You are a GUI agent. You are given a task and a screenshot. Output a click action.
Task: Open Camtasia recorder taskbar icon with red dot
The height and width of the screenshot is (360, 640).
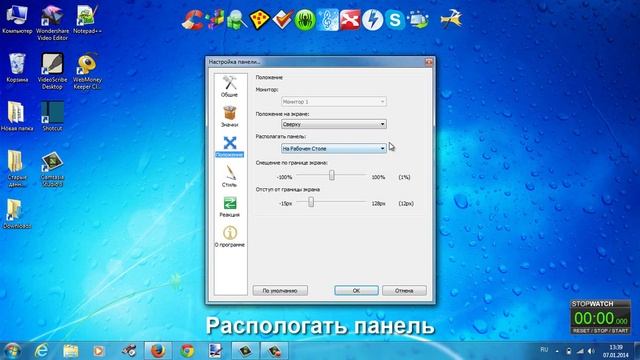click(x=274, y=351)
